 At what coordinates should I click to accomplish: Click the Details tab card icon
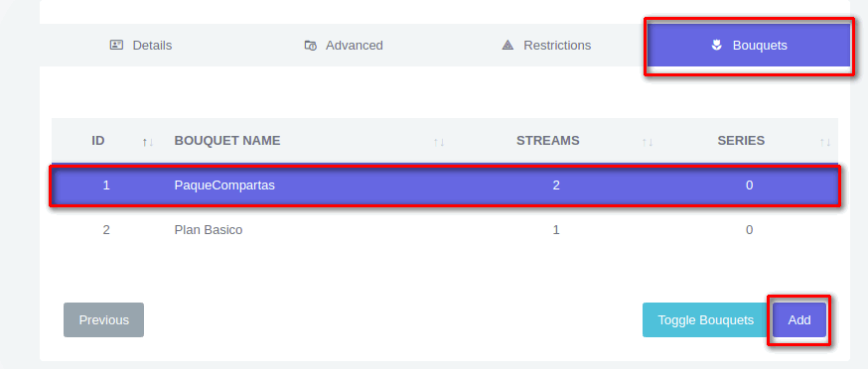116,45
